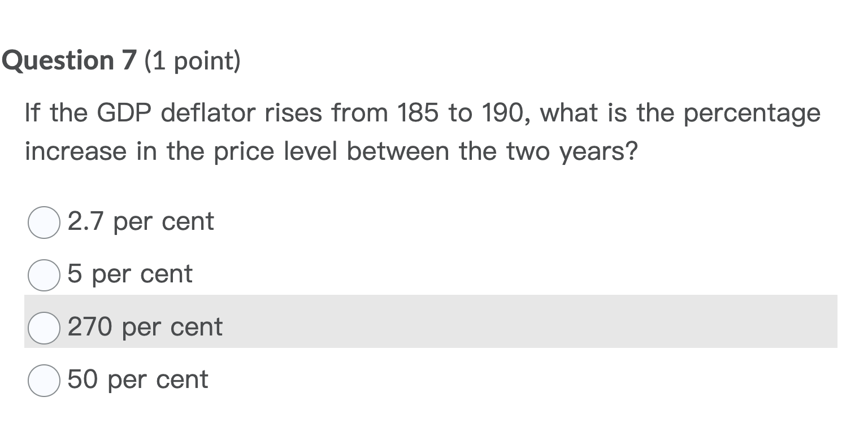Choose the first answer option circle
This screenshot has height=436, width=868.
[x=43, y=223]
